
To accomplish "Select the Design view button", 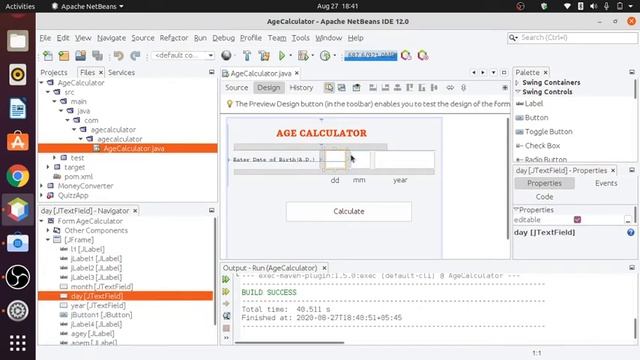I will [269, 88].
